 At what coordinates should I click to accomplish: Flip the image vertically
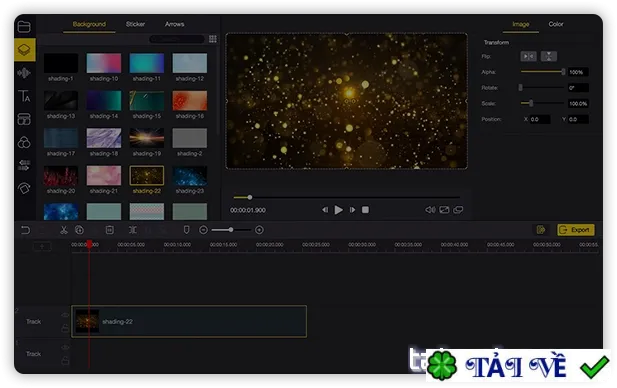point(549,56)
